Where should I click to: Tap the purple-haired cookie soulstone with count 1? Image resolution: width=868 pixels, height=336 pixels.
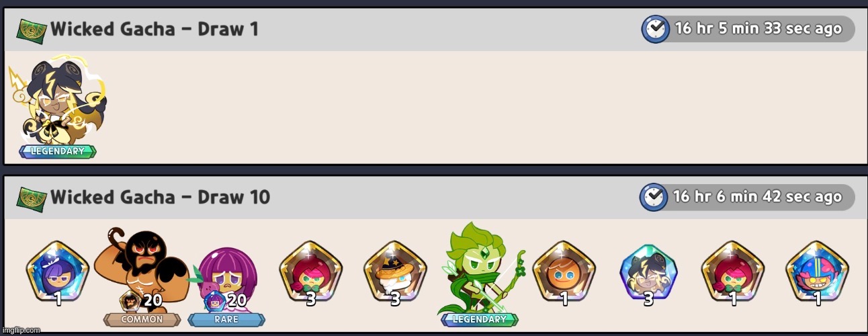(x=58, y=270)
